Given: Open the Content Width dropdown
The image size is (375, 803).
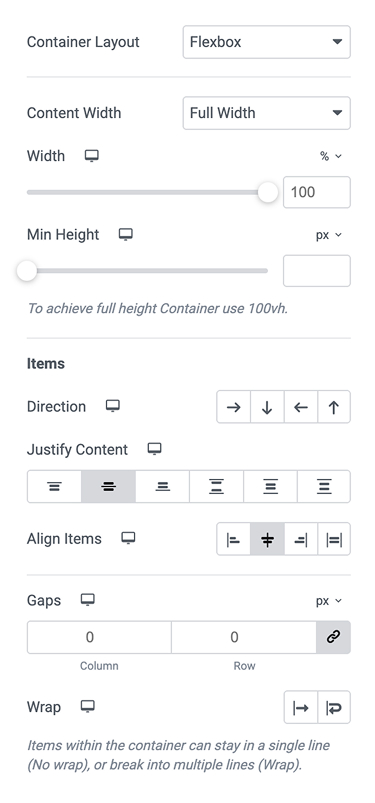Looking at the screenshot, I should [266, 113].
